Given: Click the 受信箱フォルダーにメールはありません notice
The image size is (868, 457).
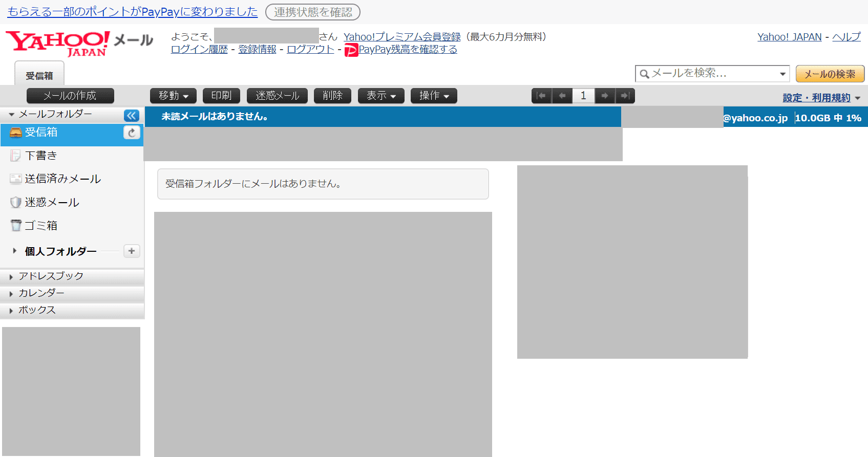Looking at the screenshot, I should pyautogui.click(x=323, y=184).
